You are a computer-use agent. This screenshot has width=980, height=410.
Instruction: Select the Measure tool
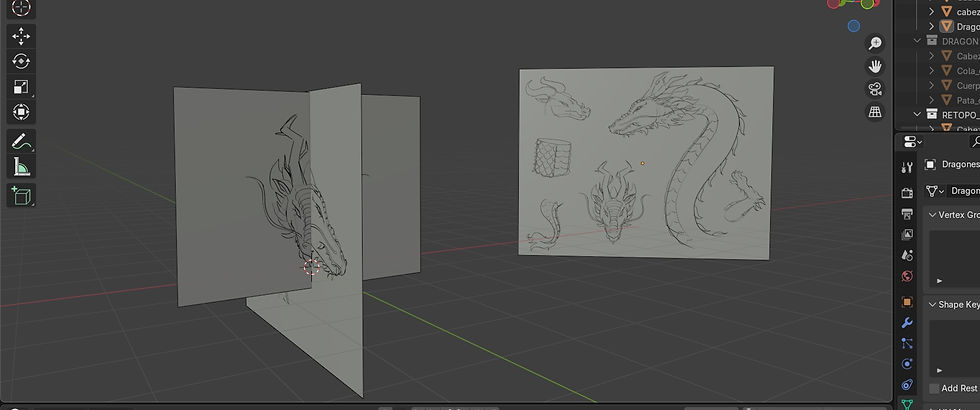pos(21,167)
